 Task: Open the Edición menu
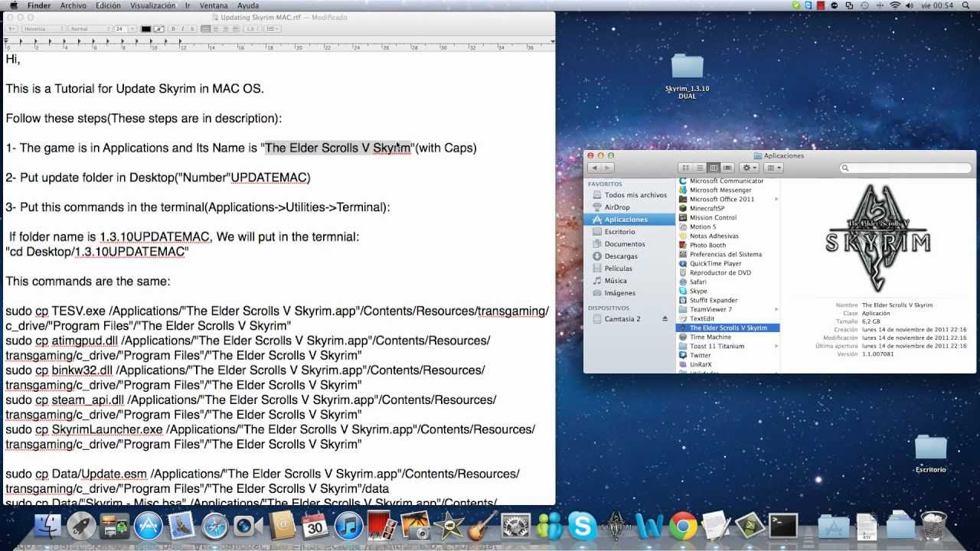click(x=108, y=5)
